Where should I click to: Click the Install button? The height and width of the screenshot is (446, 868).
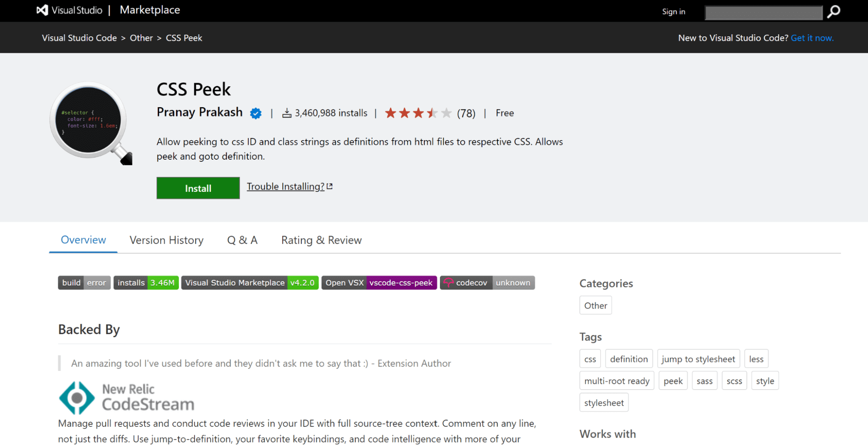coord(198,188)
